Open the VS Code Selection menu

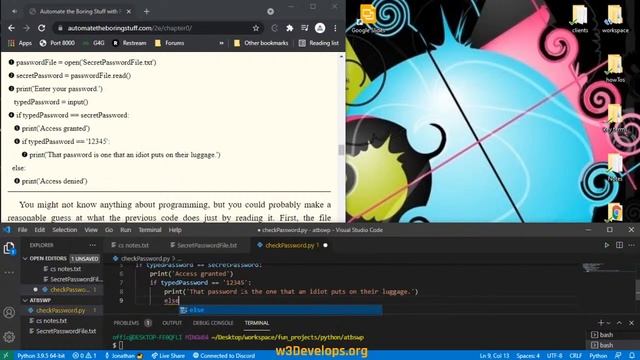point(64,230)
